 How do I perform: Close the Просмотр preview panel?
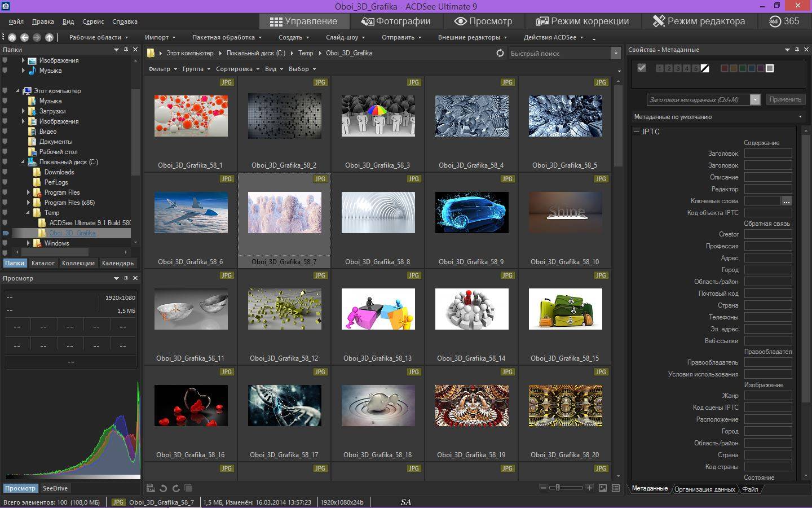click(x=135, y=278)
